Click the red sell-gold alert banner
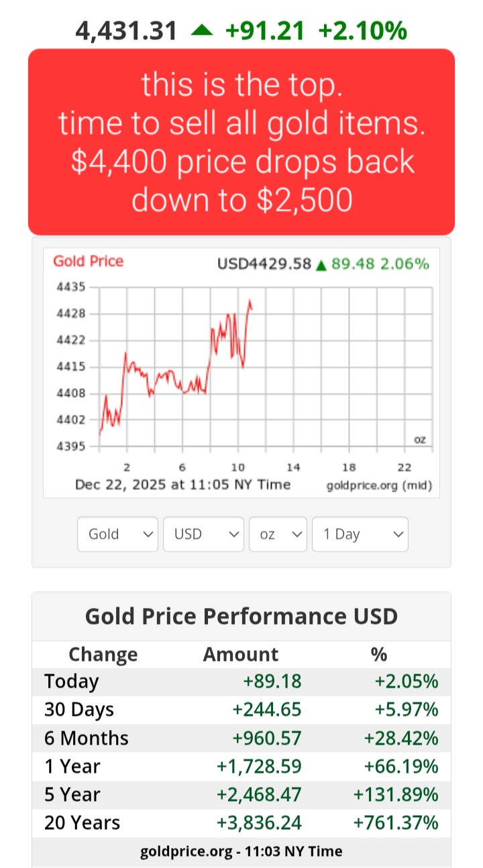The width and height of the screenshot is (483, 868). point(241,141)
